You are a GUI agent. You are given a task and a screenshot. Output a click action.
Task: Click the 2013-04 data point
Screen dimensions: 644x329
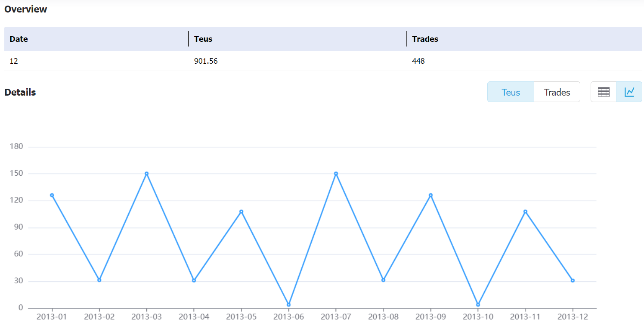click(x=194, y=280)
